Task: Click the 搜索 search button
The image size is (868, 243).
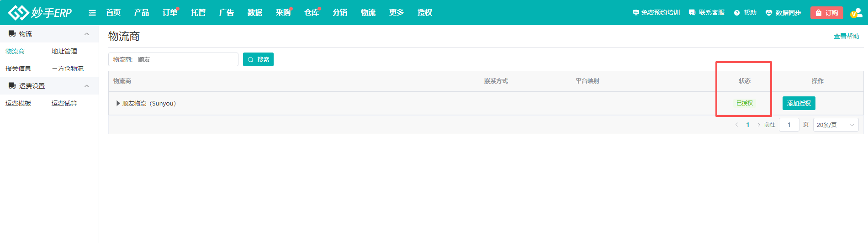Action: (258, 59)
